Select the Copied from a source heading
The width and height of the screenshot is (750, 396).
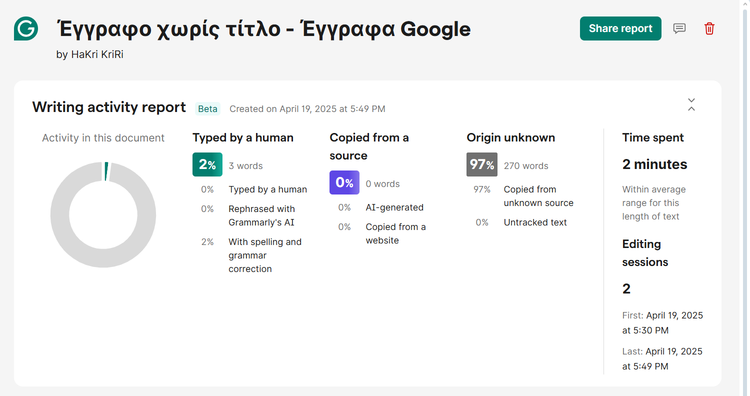369,146
